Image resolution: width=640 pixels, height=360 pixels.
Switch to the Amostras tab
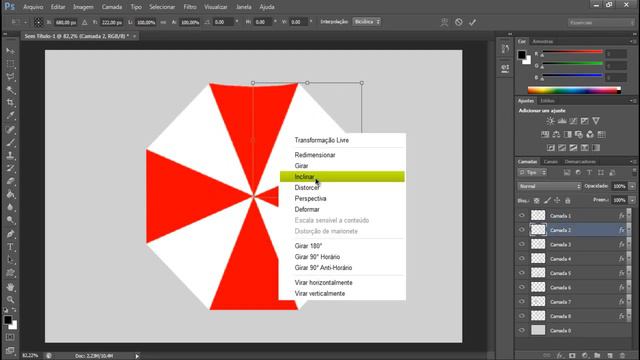(542, 42)
